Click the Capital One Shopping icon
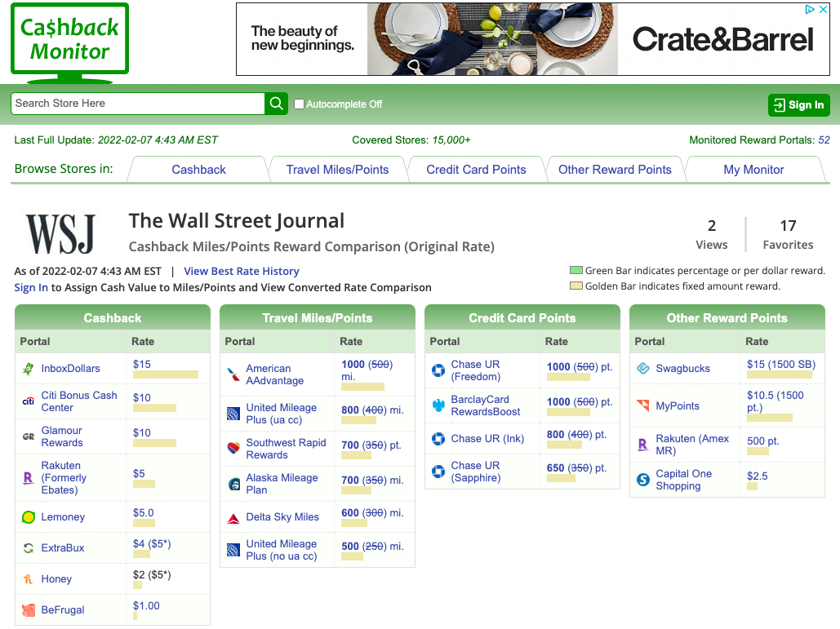This screenshot has height=629, width=840. click(x=642, y=480)
